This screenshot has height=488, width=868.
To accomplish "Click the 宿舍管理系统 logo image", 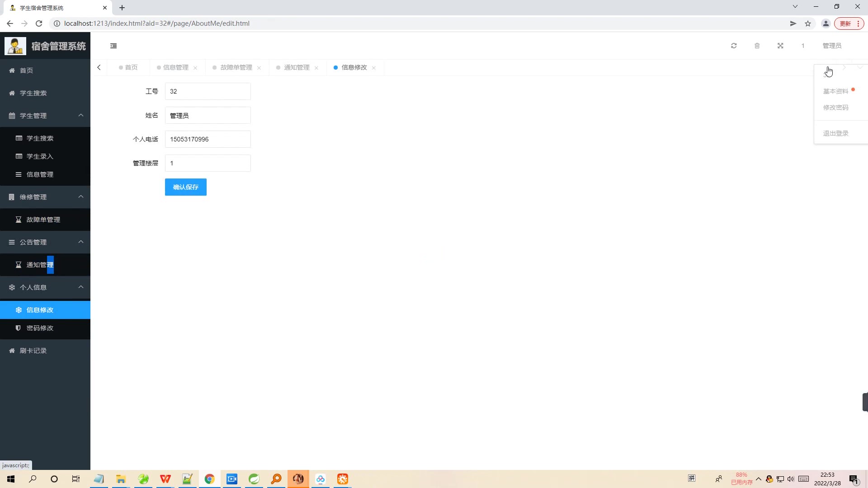I will coord(15,46).
